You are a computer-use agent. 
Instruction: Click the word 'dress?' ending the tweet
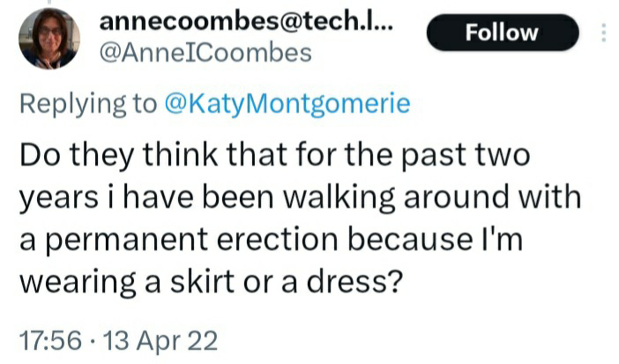pos(354,283)
